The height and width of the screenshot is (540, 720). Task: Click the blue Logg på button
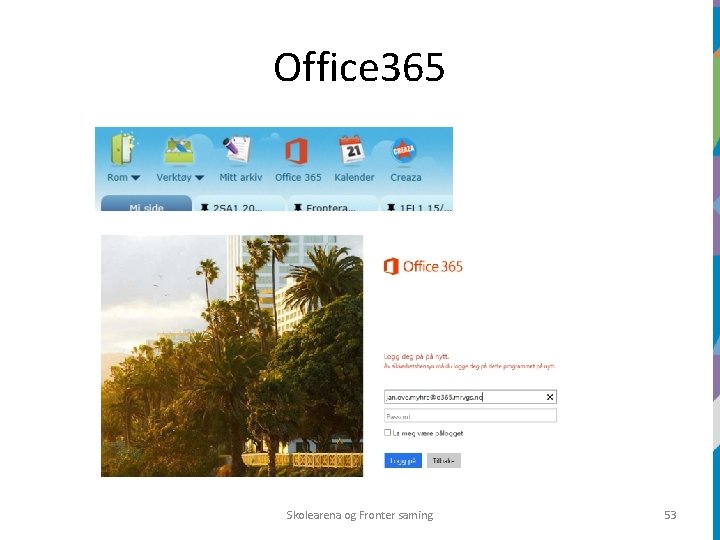tap(403, 461)
